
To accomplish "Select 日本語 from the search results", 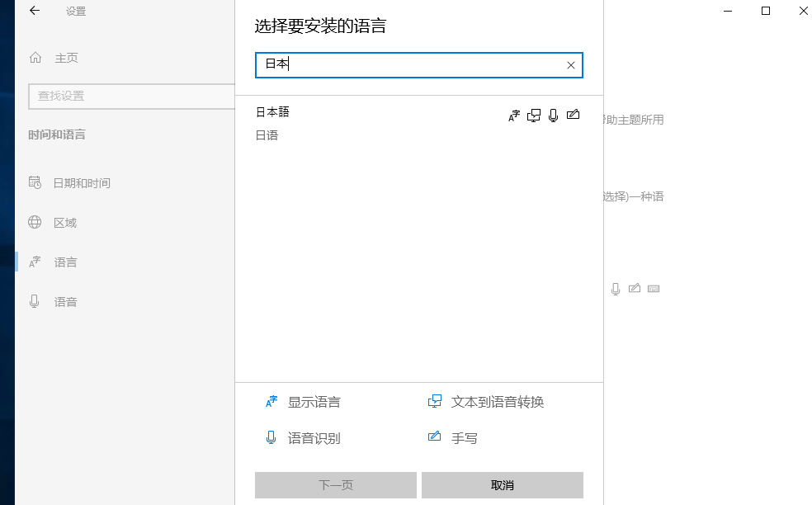I will (x=272, y=112).
